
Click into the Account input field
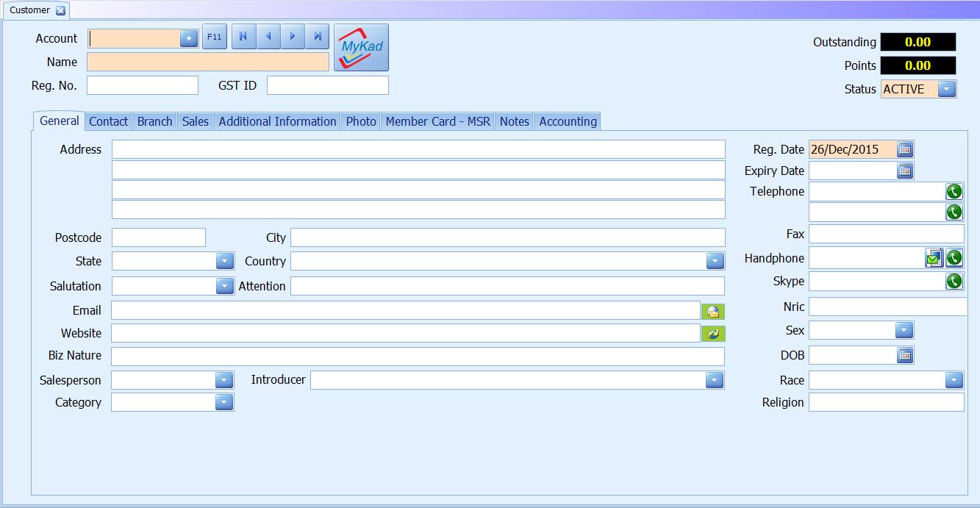(x=134, y=38)
